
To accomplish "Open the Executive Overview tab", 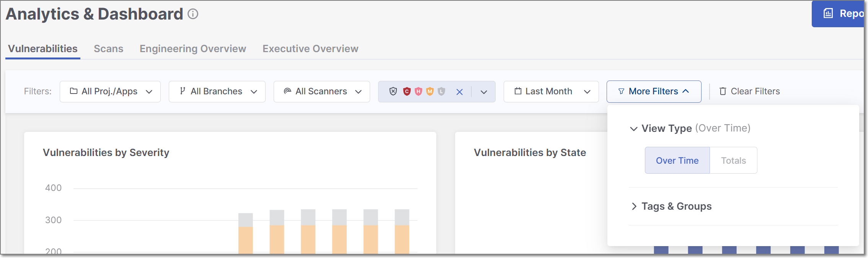I will [310, 49].
